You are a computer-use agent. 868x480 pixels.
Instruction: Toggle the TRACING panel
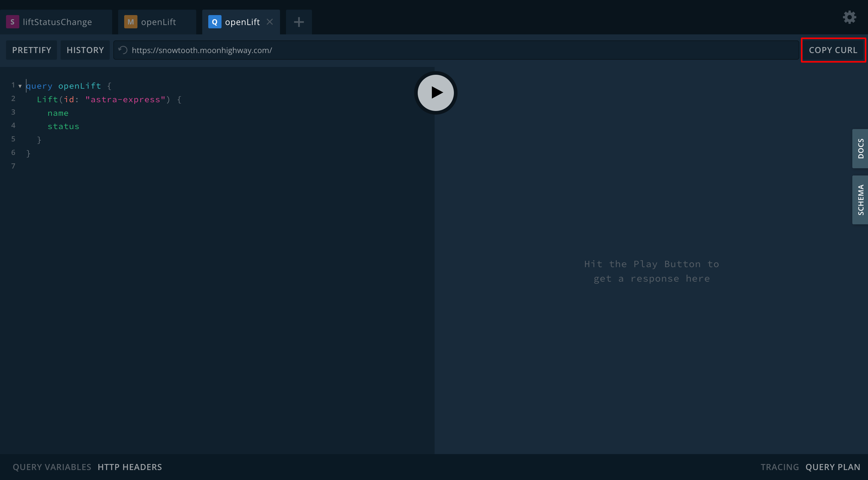(779, 467)
